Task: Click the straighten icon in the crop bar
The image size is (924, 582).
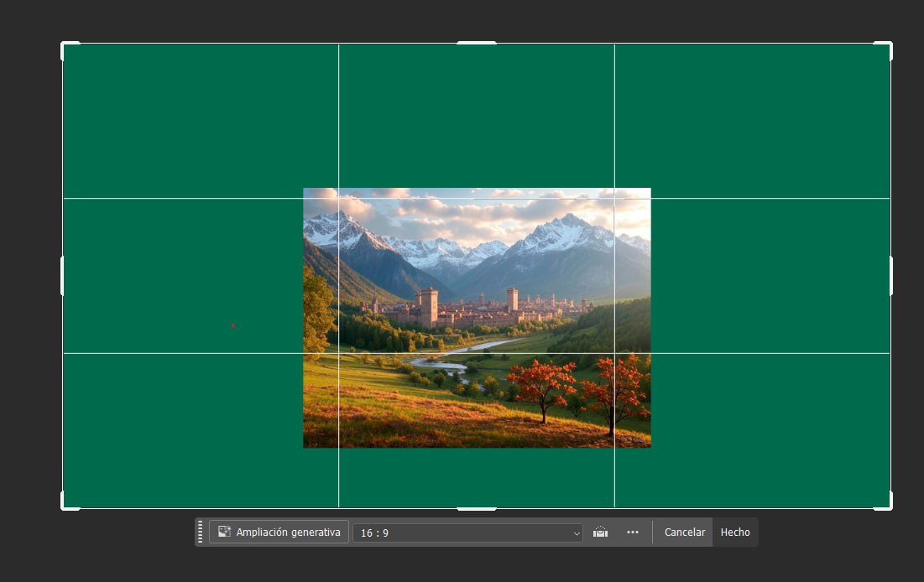Action: coord(601,532)
